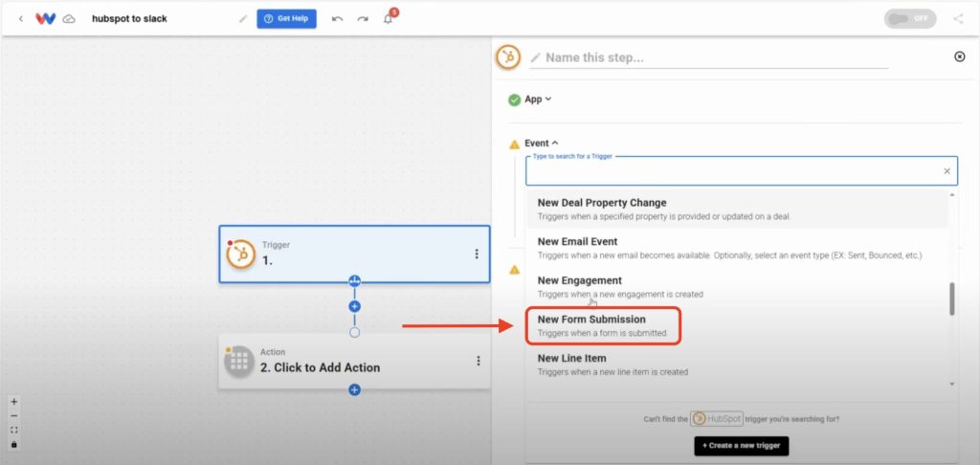The image size is (980, 465).
Task: Open the Workato W logo home
Action: pos(46,19)
